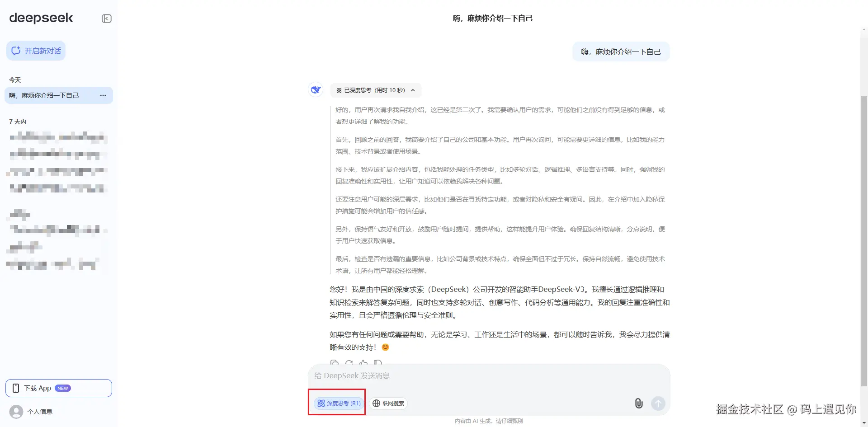Start a new chat with 开启新对话

coord(36,51)
